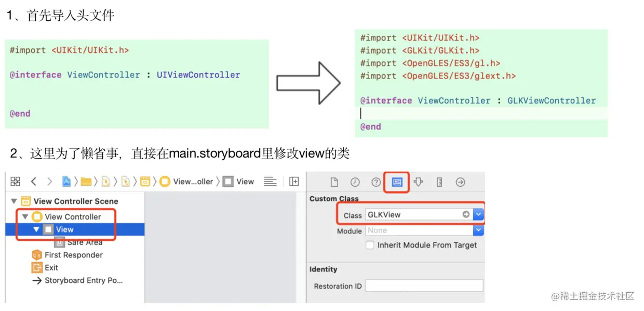
Task: Click the blue project icon in jump bar
Action: [66, 182]
